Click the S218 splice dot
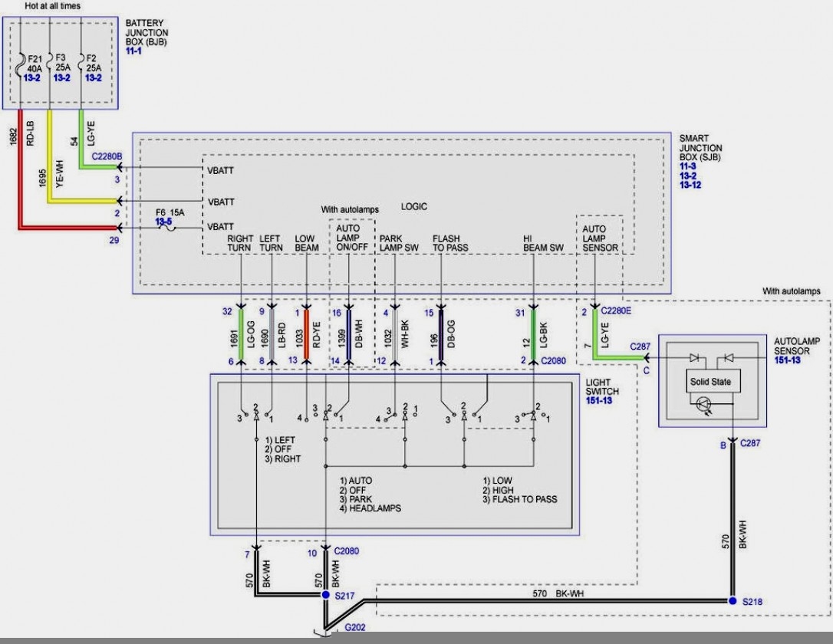 (x=733, y=601)
